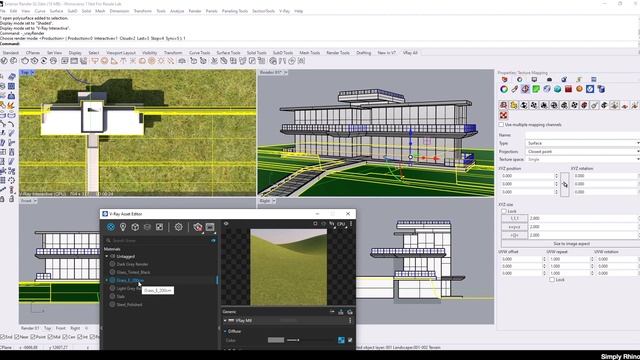Collapse the VRay Mtl layer section
Viewport: 640px width, 360px height.
click(x=225, y=321)
